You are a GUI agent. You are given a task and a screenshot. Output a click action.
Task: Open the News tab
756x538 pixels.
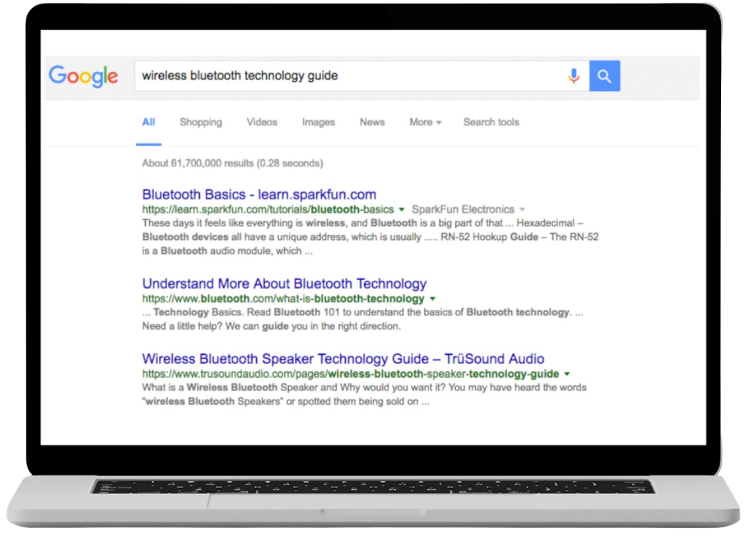pos(372,122)
